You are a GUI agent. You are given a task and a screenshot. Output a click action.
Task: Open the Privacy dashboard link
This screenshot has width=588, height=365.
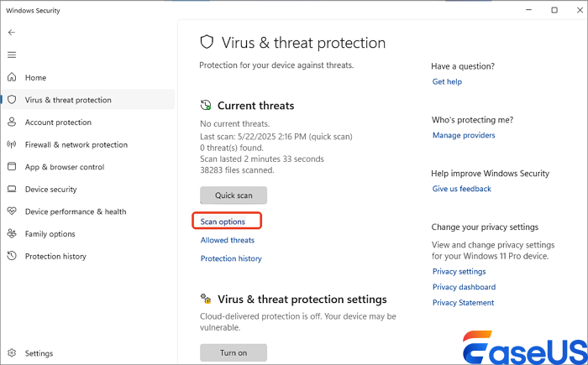(464, 287)
